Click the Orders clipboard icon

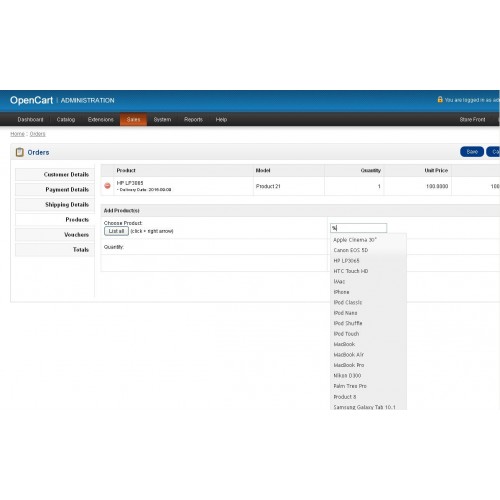tap(20, 152)
